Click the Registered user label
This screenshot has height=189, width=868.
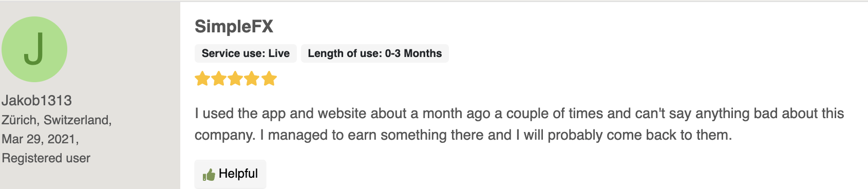tap(46, 158)
